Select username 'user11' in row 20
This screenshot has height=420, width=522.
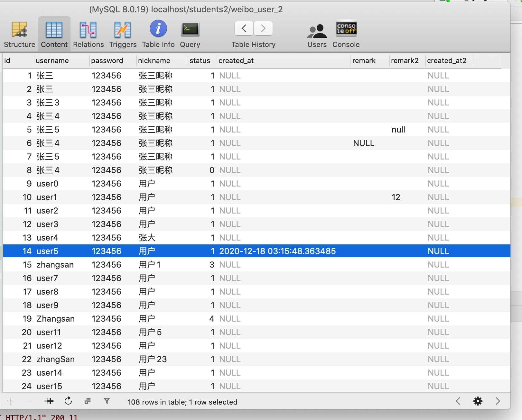tap(49, 332)
